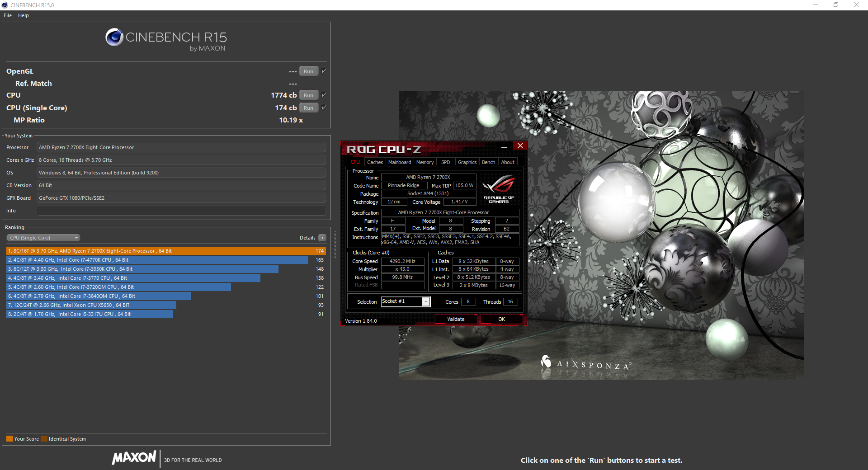Image resolution: width=868 pixels, height=470 pixels.
Task: Switch to the SPD tab in CPU-Z
Action: (x=446, y=162)
